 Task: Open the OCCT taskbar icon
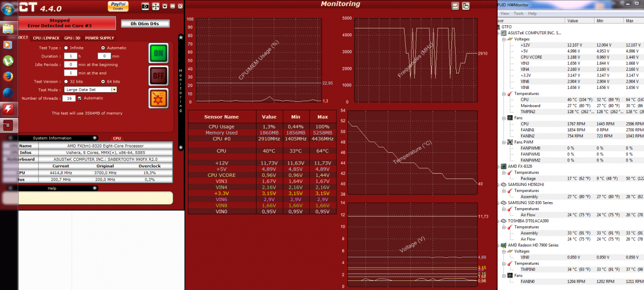8,126
